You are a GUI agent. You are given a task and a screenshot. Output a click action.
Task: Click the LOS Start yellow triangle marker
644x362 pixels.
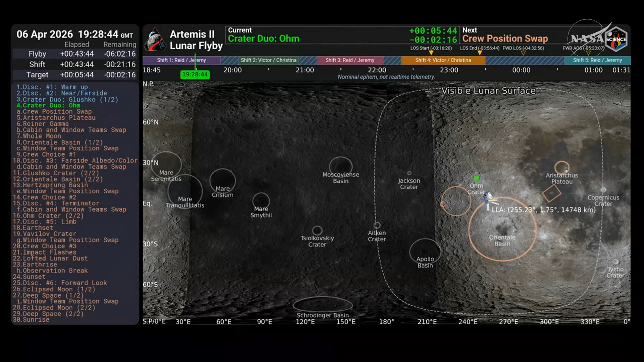click(x=431, y=53)
